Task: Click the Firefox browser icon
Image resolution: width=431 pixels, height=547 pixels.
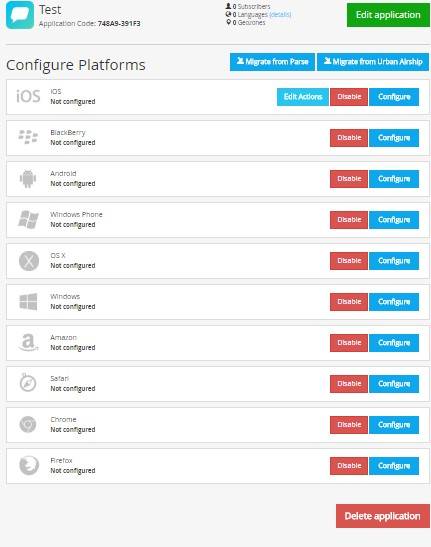Action: click(29, 465)
